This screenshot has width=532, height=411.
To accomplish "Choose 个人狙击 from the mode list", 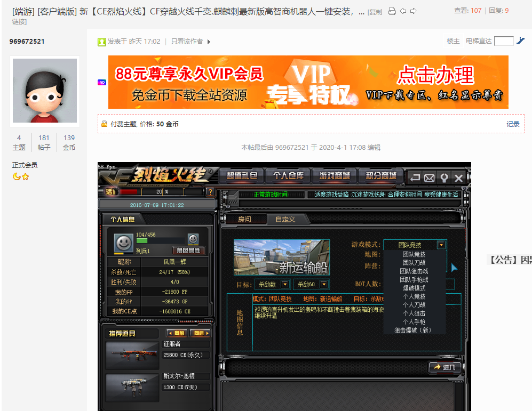I will pos(414,313).
